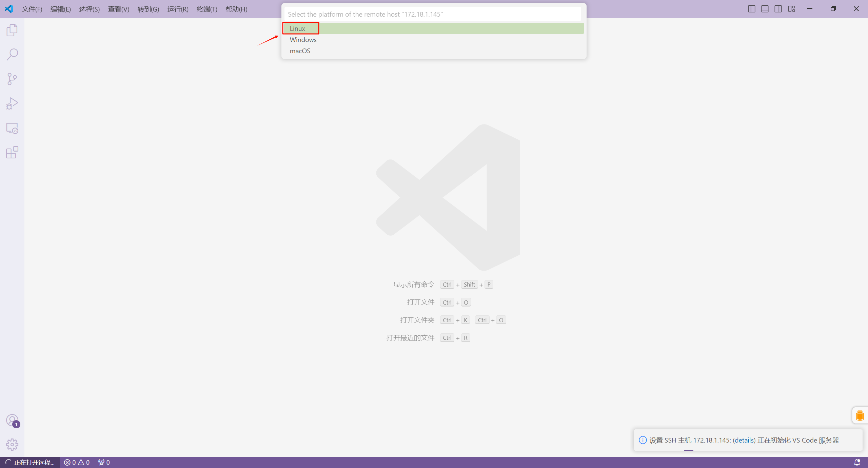The height and width of the screenshot is (468, 868).
Task: Open the Manage gear icon
Action: [x=12, y=445]
